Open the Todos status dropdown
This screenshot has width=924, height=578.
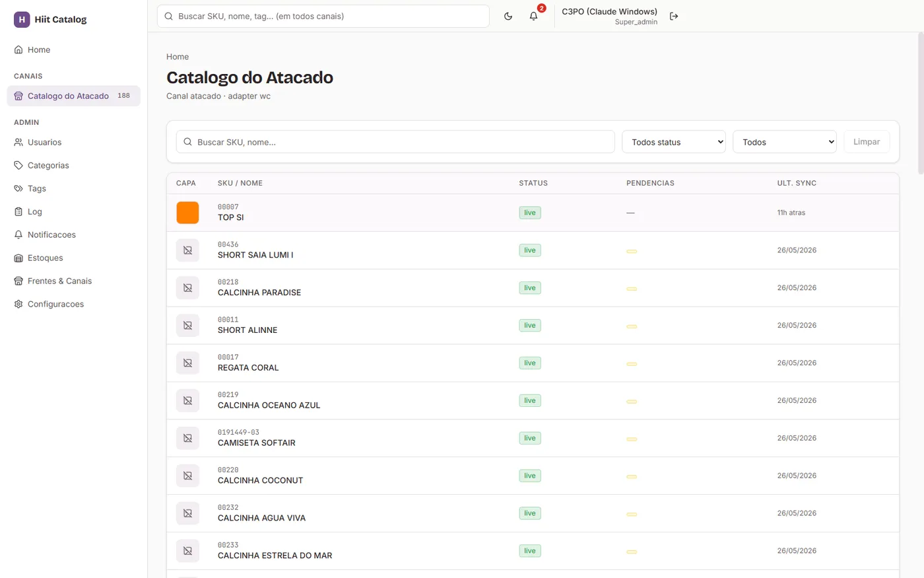(674, 142)
